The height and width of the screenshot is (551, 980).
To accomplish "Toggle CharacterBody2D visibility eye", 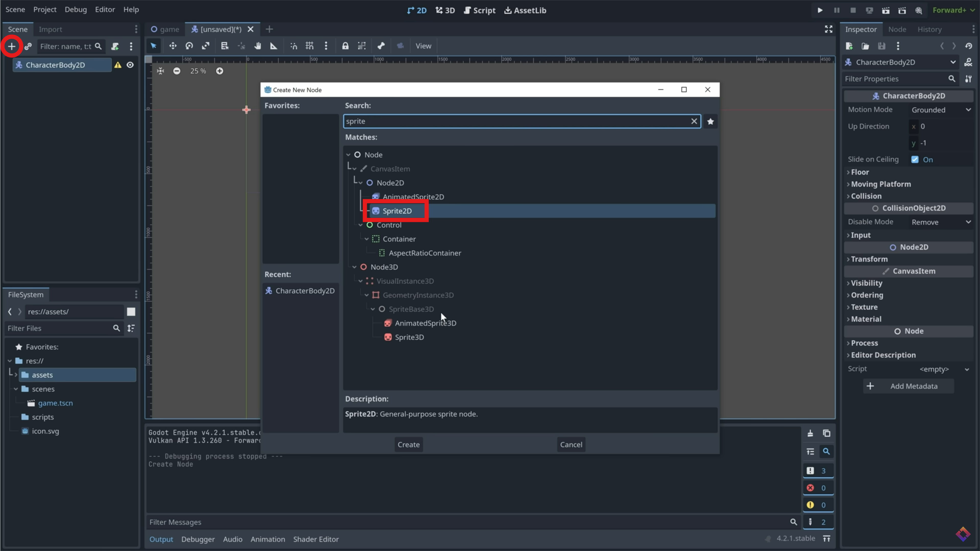I will pyautogui.click(x=130, y=65).
